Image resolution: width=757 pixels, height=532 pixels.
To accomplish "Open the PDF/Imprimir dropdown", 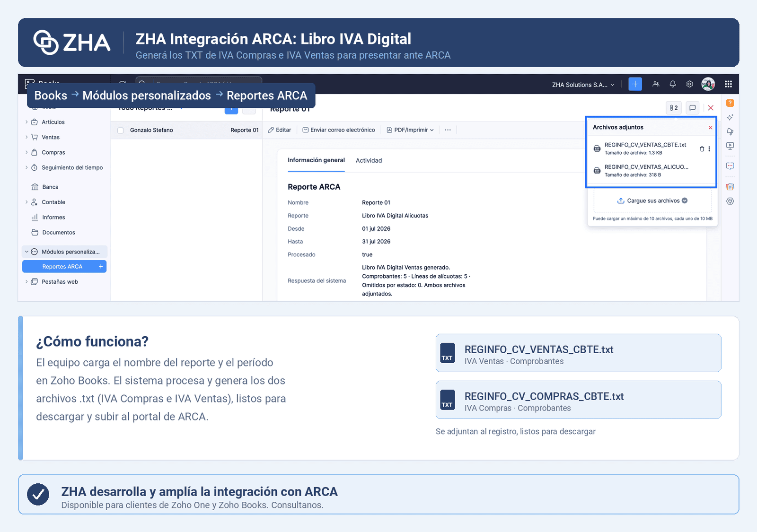I will (410, 130).
